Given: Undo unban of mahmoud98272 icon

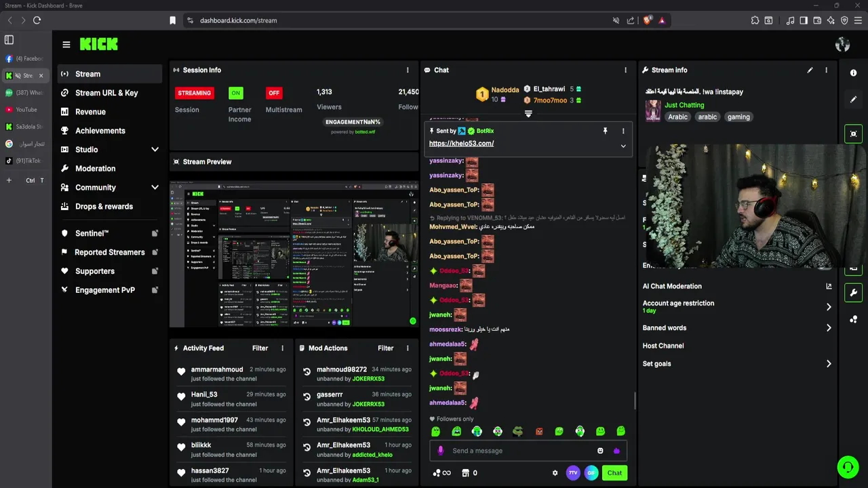Looking at the screenshot, I should [x=307, y=372].
